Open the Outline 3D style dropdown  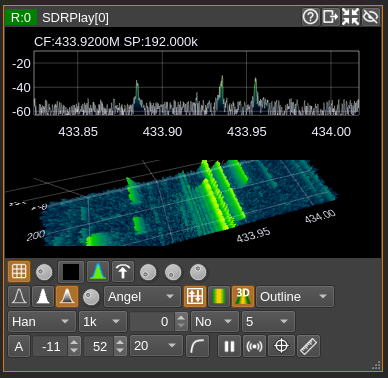pos(295,296)
